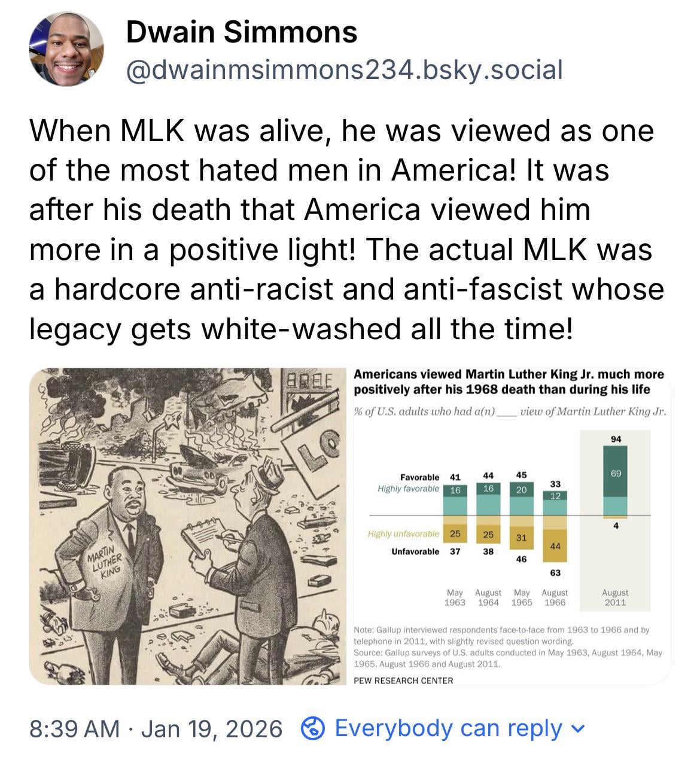Image resolution: width=700 pixels, height=757 pixels.
Task: Click the "Martin Luther King" jacket label
Action: coord(105,564)
